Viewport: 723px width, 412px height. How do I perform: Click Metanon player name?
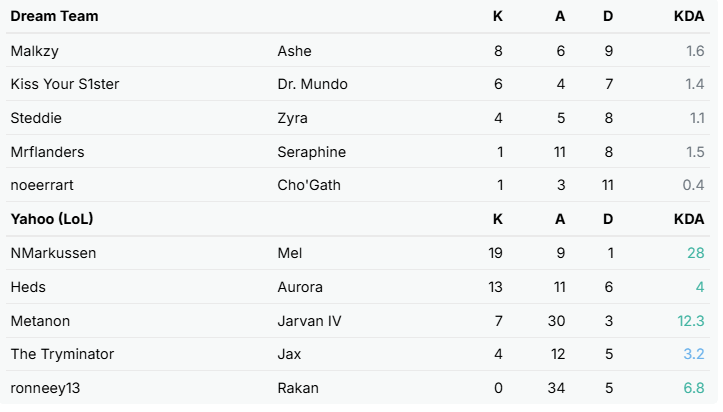pyautogui.click(x=40, y=321)
